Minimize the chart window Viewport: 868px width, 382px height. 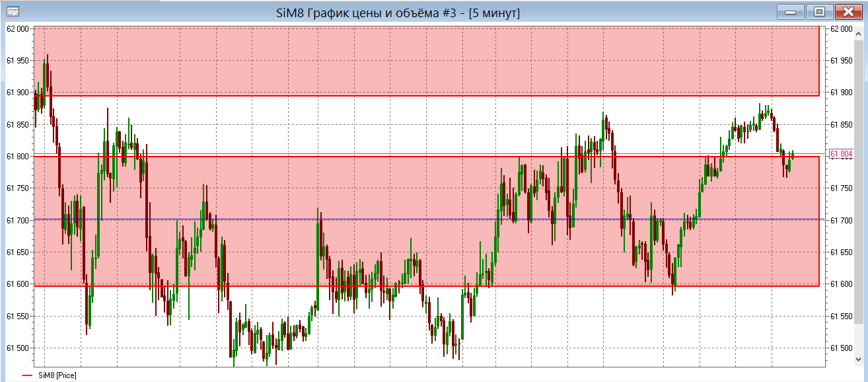[x=791, y=11]
